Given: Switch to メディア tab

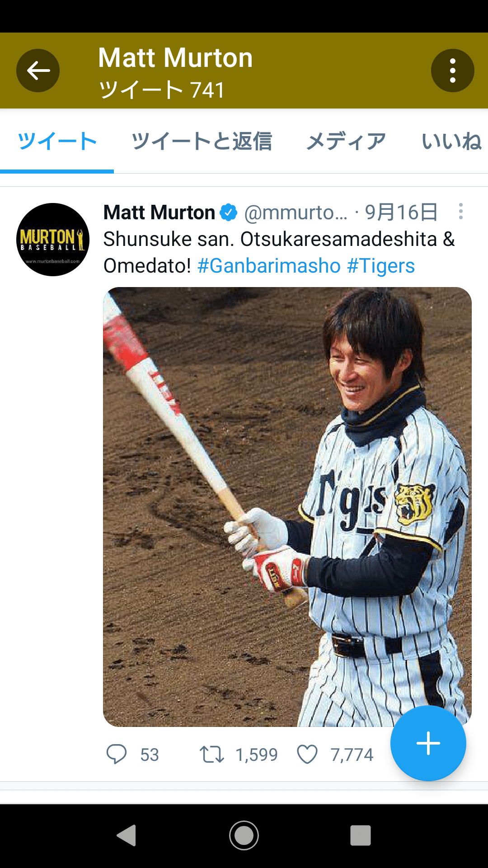Looking at the screenshot, I should (346, 141).
